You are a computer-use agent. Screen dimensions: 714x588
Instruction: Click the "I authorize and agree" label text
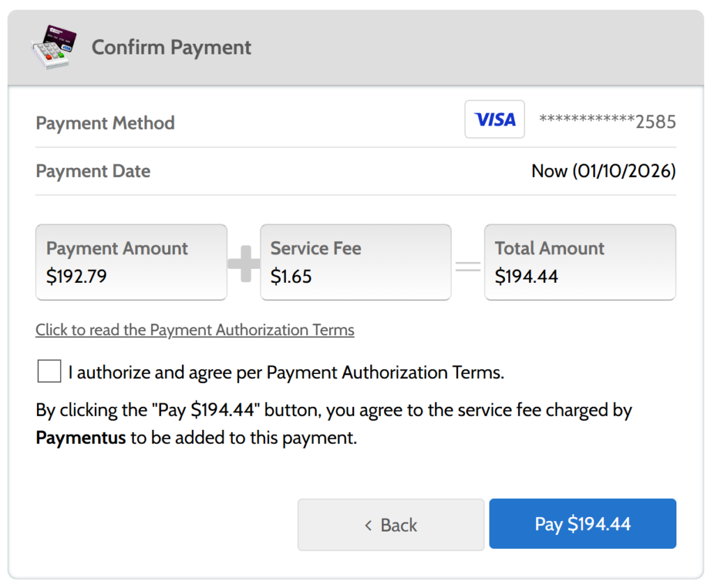[x=286, y=373]
